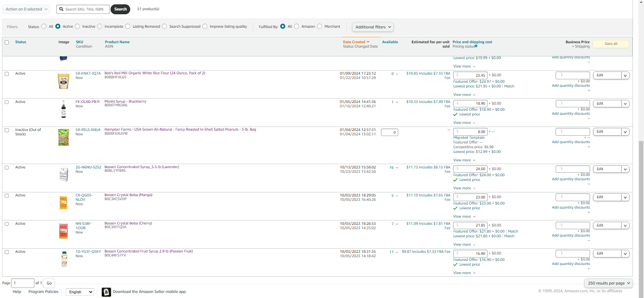This screenshot has width=644, height=298.
Task: Click available quantity field for Hampton Farms peanuts
Action: (389, 132)
